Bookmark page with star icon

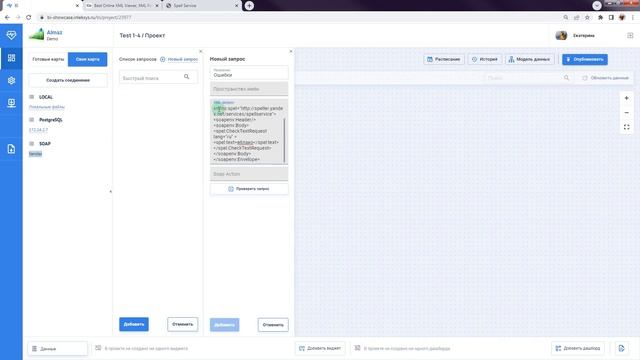pos(587,18)
